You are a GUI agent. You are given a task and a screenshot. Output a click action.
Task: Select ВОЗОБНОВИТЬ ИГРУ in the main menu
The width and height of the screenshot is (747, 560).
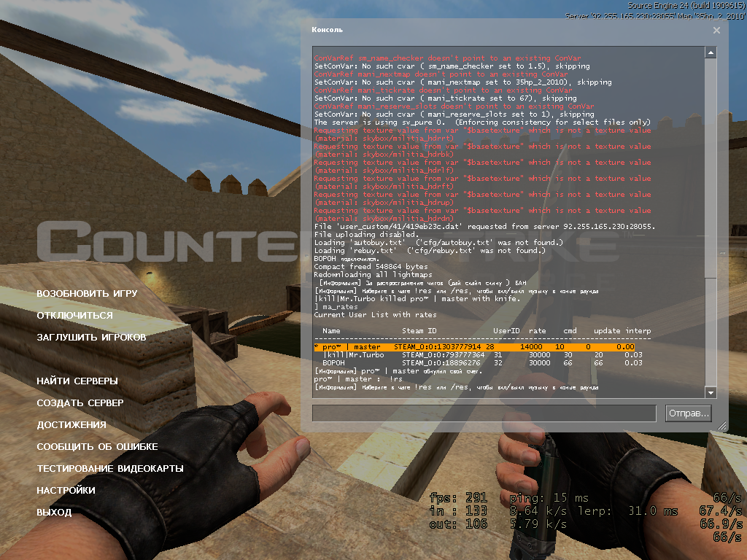pos(88,293)
